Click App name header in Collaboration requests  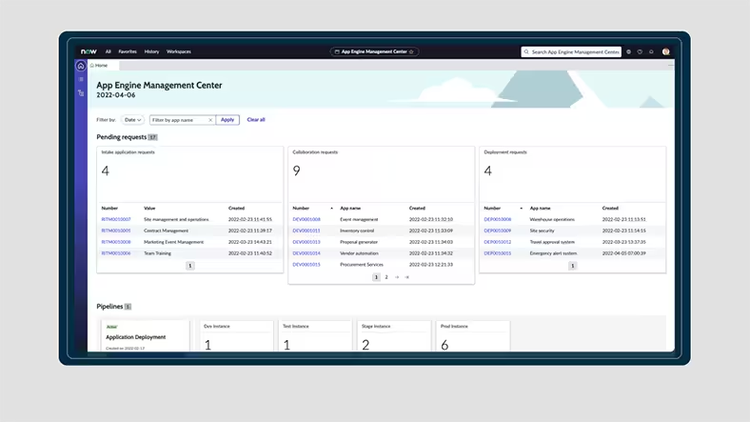(350, 208)
